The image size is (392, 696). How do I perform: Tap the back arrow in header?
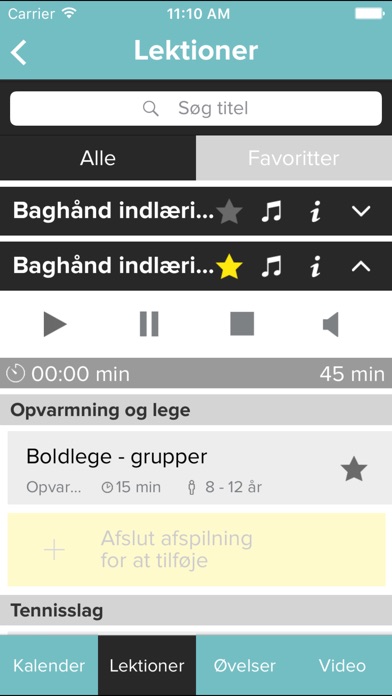pyautogui.click(x=19, y=52)
